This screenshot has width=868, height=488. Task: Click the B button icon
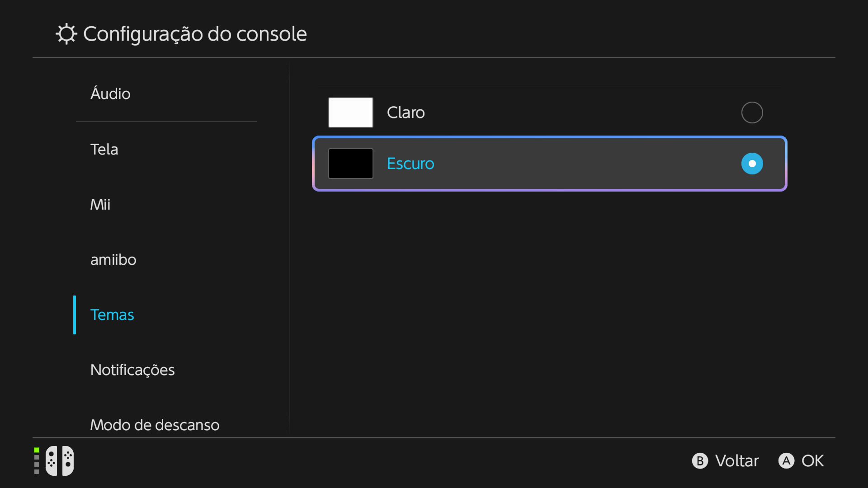[700, 461]
